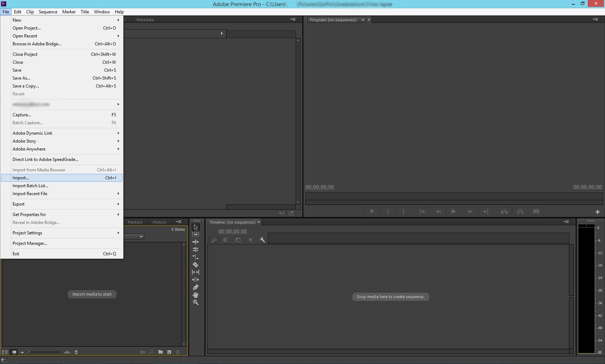This screenshot has height=364, width=605.
Task: Click Go to In point button
Action: point(422,211)
